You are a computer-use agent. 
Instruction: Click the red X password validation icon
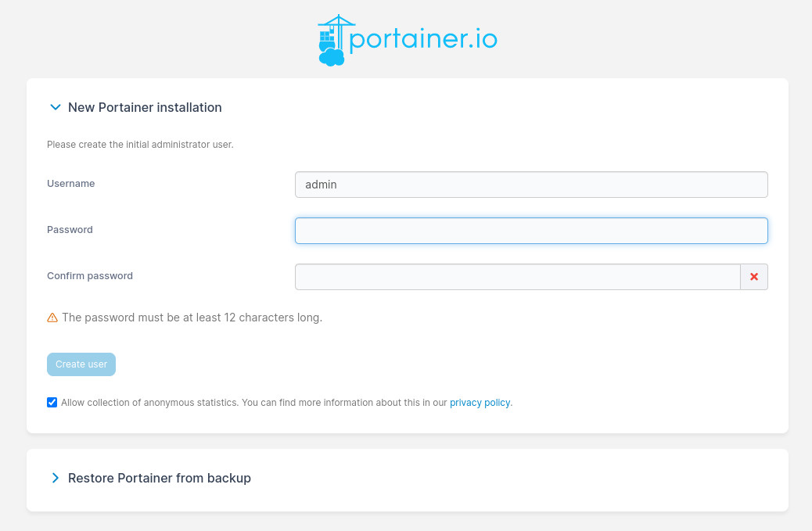(x=754, y=277)
